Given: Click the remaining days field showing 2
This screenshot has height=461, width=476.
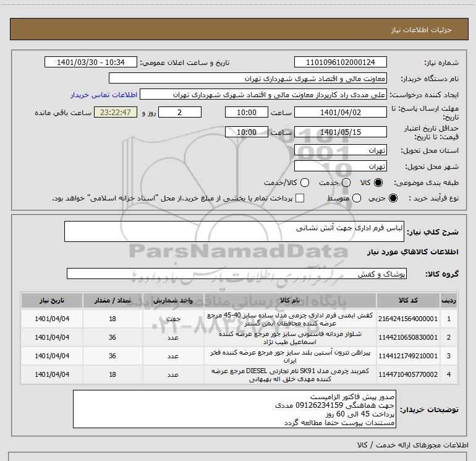Looking at the screenshot, I should (180, 113).
